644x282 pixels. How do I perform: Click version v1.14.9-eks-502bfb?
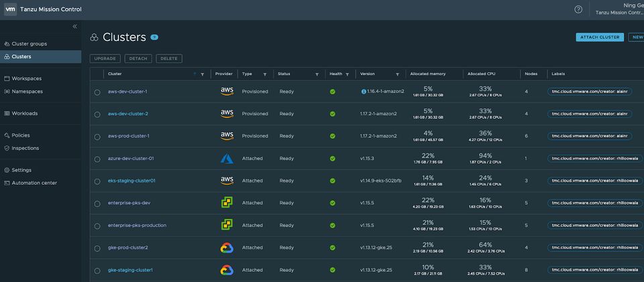(381, 180)
